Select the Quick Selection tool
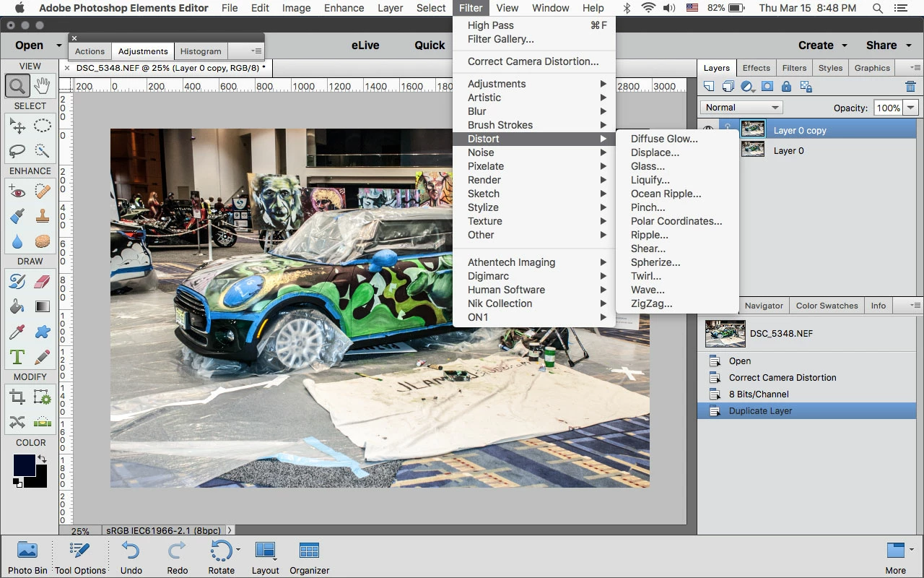 click(42, 150)
